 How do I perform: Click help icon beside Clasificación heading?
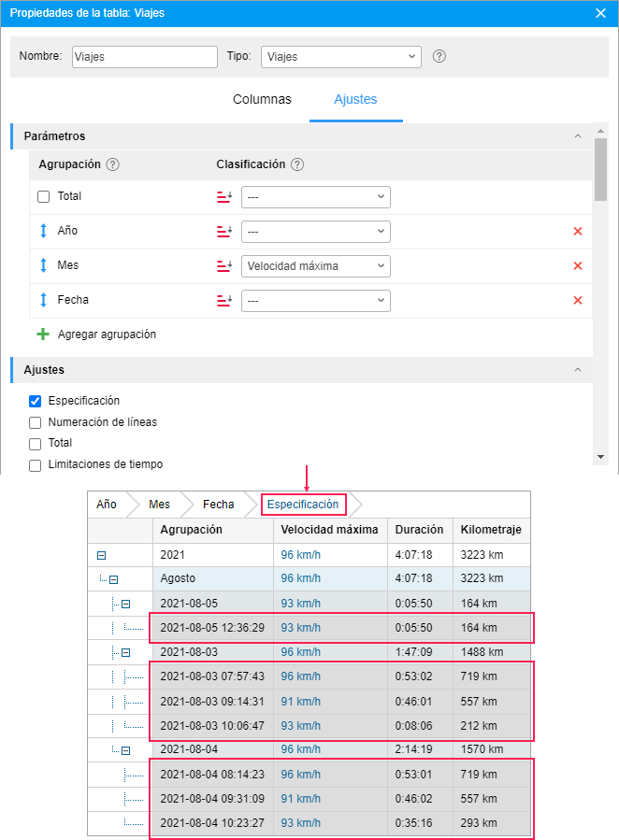(x=297, y=164)
